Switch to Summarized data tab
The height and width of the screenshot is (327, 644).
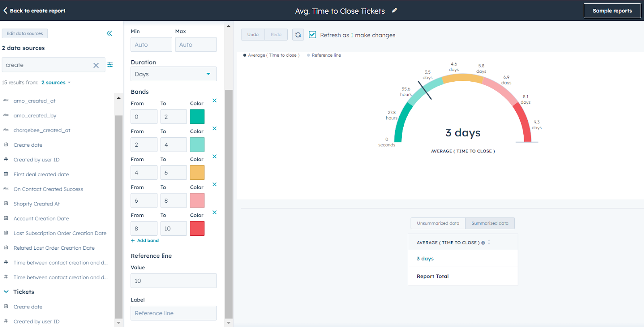coord(490,223)
